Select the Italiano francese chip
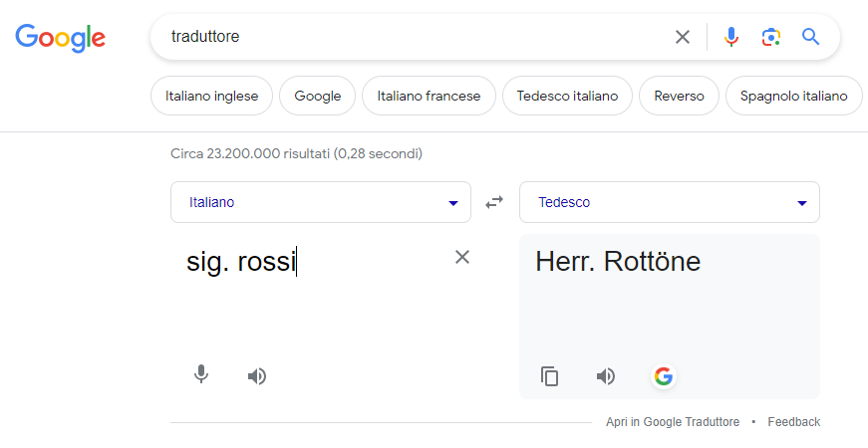 pos(429,96)
